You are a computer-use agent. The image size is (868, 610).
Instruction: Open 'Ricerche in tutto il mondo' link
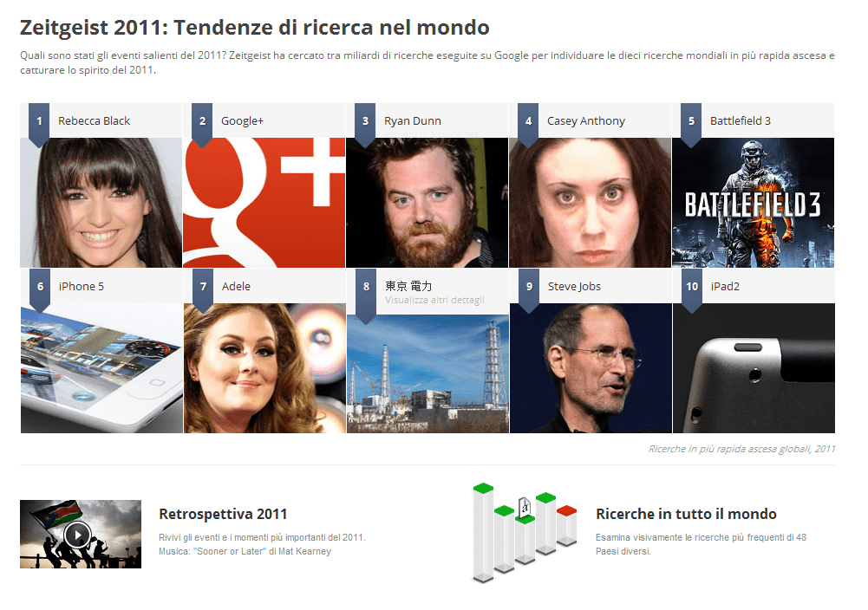tap(686, 514)
